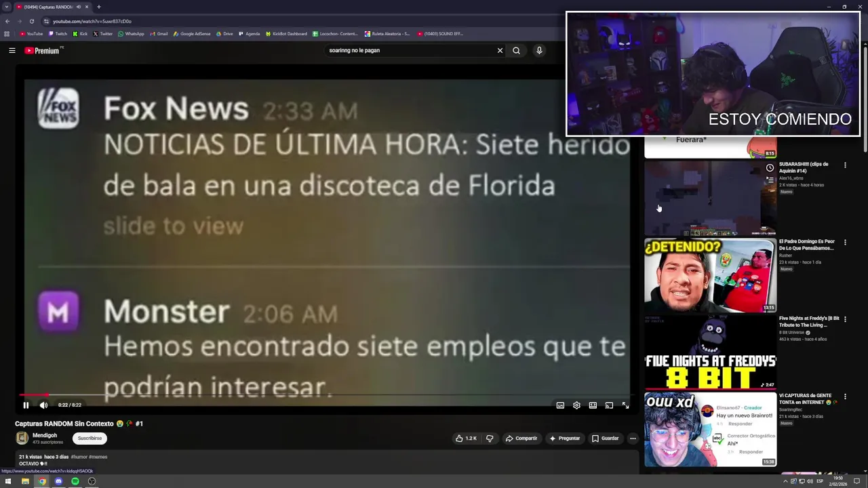Viewport: 868px width, 488px height.
Task: Open the tab search dropdown arrow
Action: click(7, 7)
